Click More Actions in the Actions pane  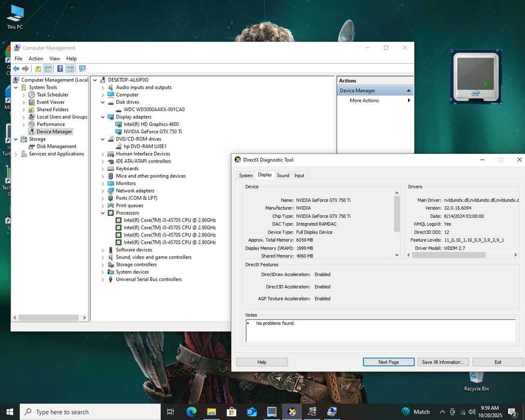[x=364, y=100]
